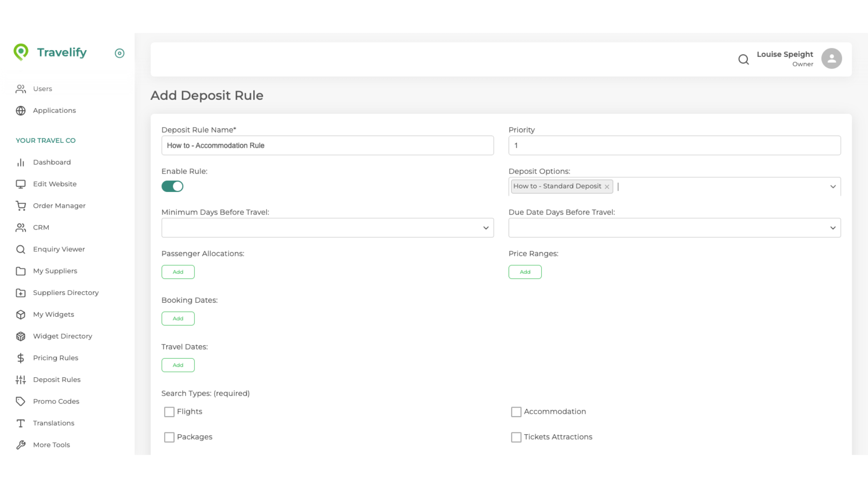This screenshot has width=868, height=488.
Task: Click the search magnifier icon in header
Action: tap(743, 59)
